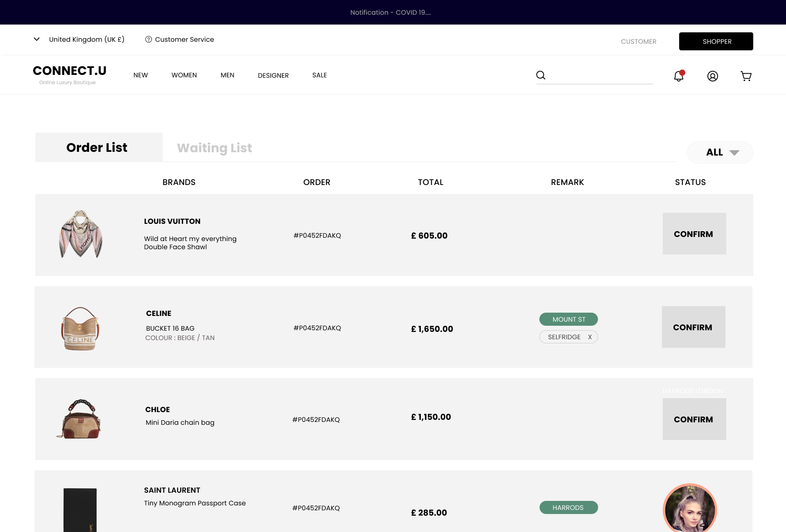Switch to CUSTOMER mode
This screenshot has width=786, height=532.
pos(639,41)
